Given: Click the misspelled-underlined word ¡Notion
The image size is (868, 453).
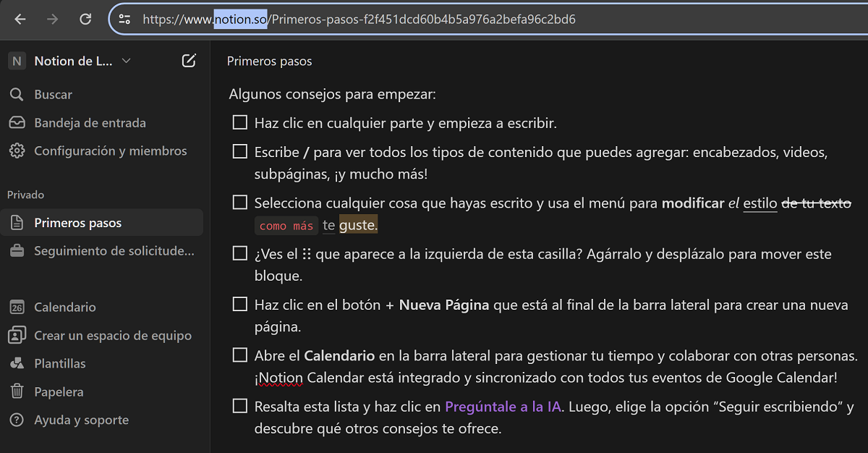Looking at the screenshot, I should click(x=279, y=378).
